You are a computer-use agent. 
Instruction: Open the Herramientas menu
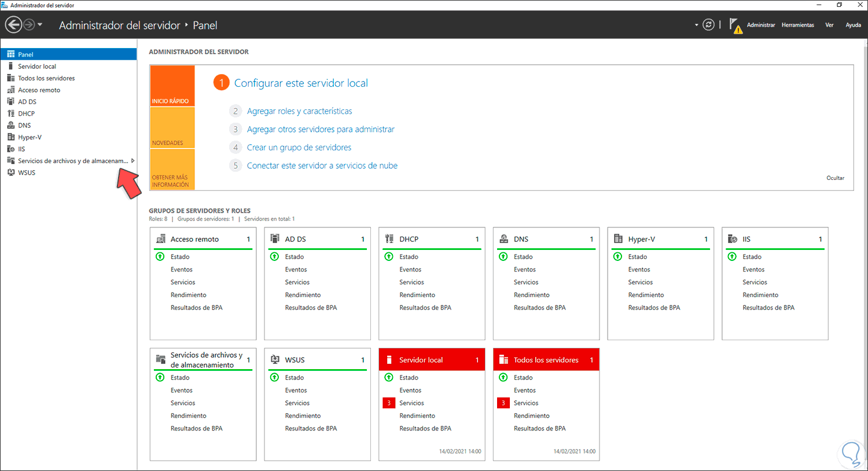[797, 25]
